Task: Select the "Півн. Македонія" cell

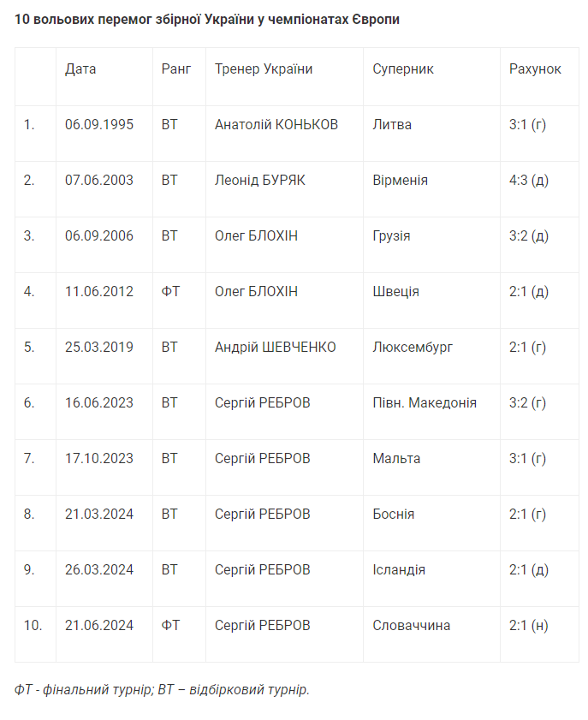Action: [425, 403]
